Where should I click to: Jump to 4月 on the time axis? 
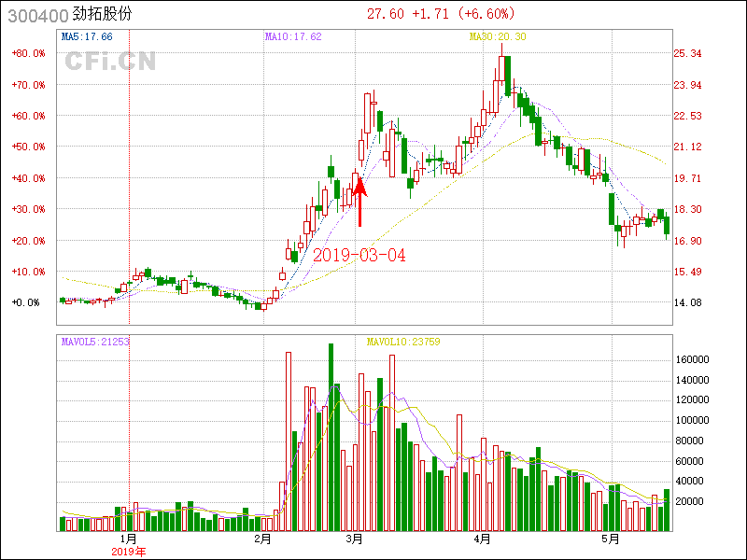click(x=483, y=539)
